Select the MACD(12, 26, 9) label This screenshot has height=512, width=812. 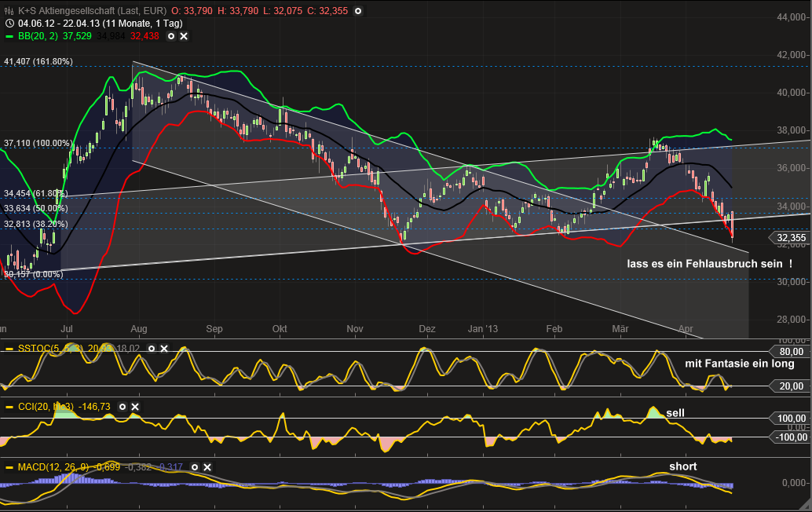53,467
